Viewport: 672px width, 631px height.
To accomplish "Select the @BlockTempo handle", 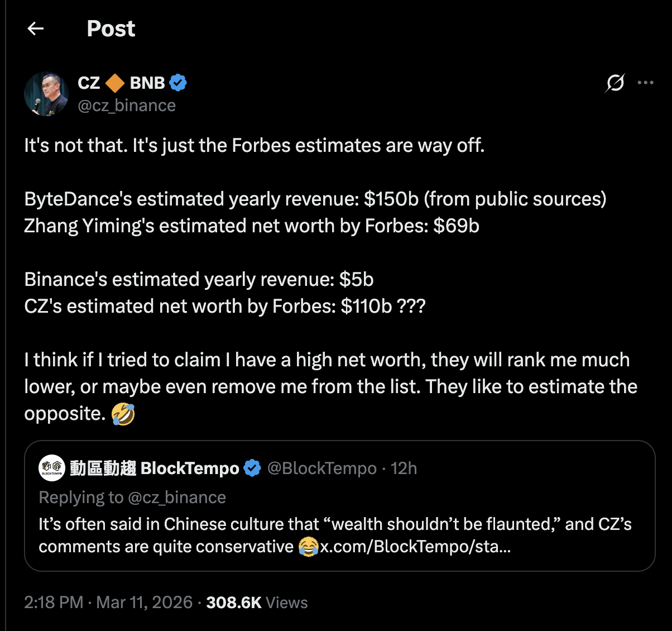I will (323, 468).
